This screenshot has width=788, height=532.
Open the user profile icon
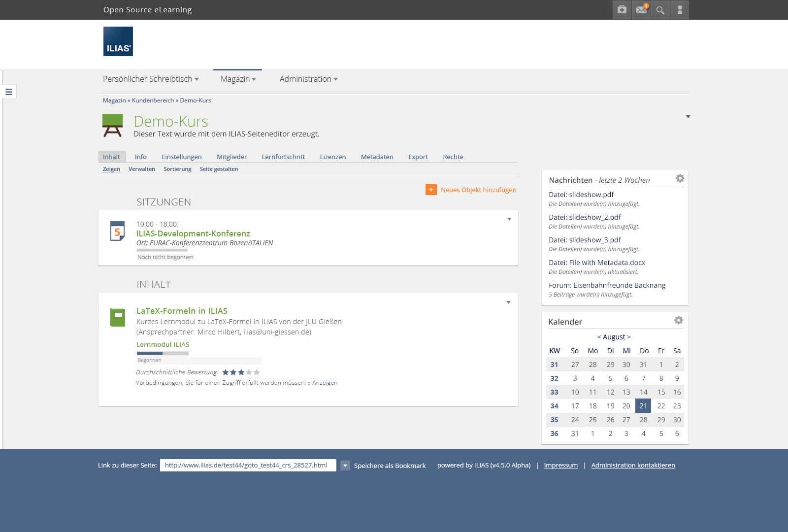[680, 10]
